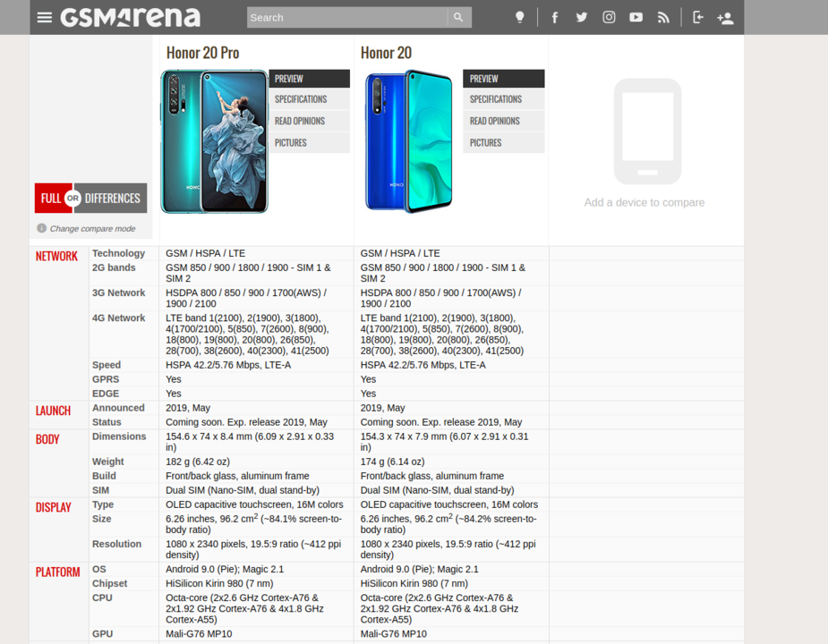Click the 4G Network spec label
The image size is (828, 644).
click(x=118, y=318)
